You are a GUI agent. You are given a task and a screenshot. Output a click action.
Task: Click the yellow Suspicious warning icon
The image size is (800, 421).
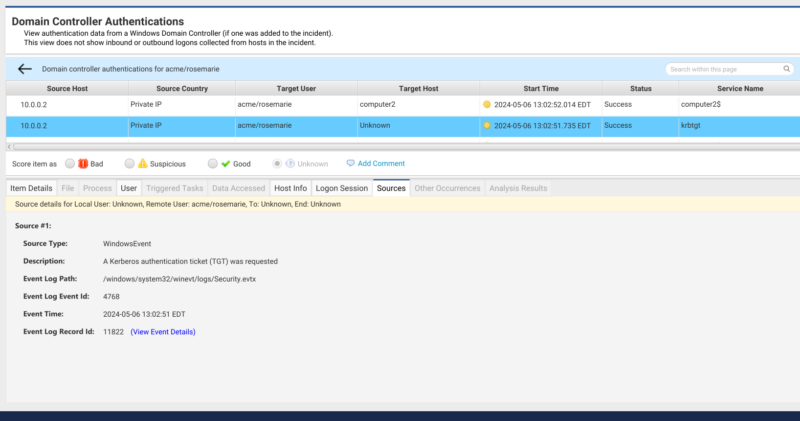click(x=142, y=163)
